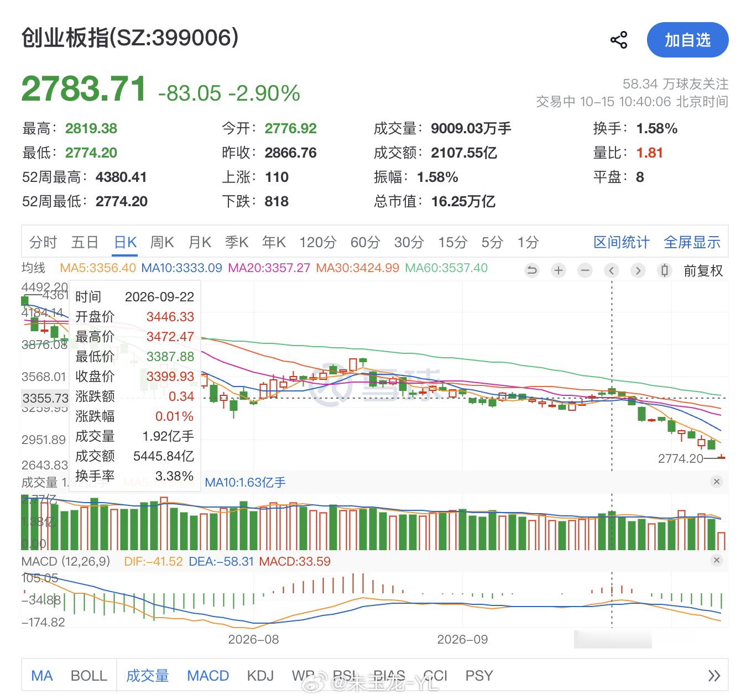The width and height of the screenshot is (741, 700).
Task: Switch to 60分 chart period
Action: (x=365, y=242)
